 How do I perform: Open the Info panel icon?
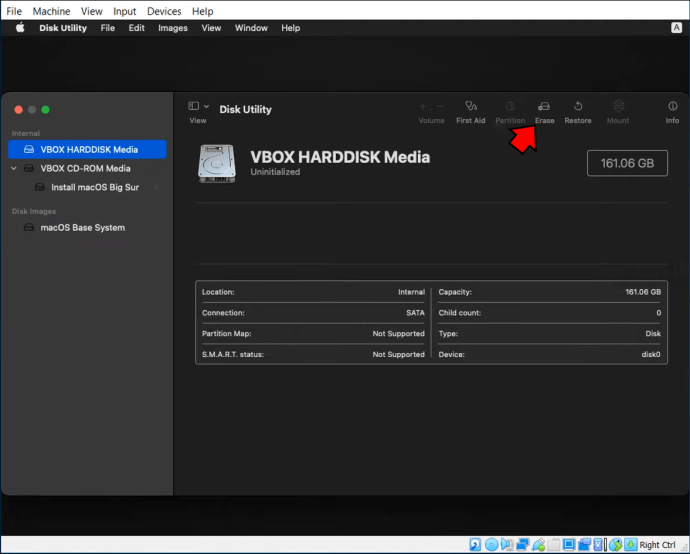click(x=672, y=106)
